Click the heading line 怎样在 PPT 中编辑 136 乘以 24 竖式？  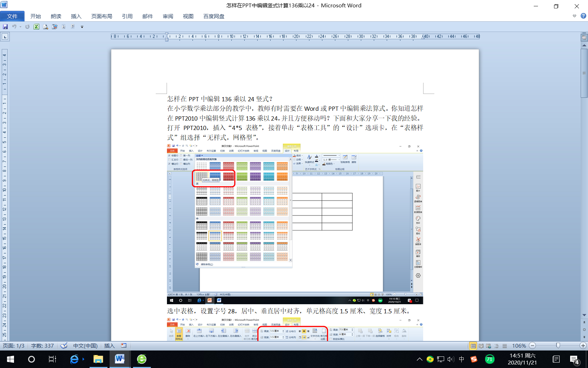[x=220, y=99]
